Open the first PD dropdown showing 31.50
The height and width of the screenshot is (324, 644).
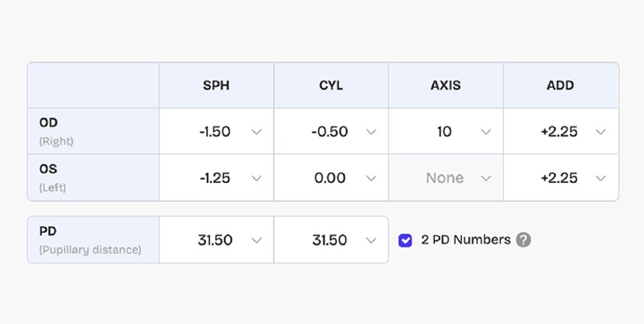click(216, 240)
